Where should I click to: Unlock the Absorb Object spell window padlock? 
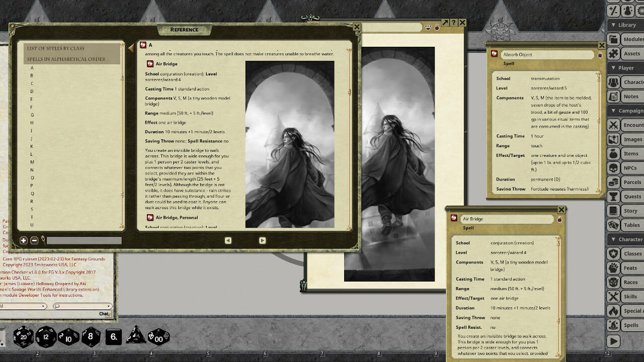point(600,54)
